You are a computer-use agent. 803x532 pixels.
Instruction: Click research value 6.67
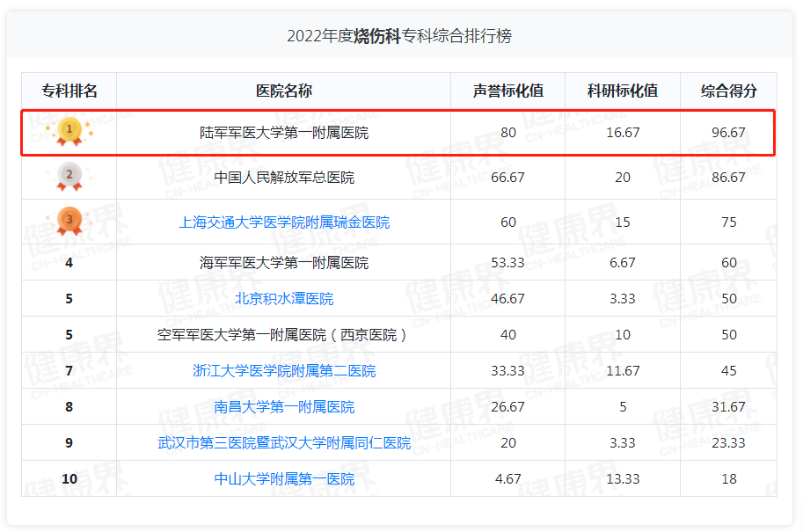pos(623,263)
